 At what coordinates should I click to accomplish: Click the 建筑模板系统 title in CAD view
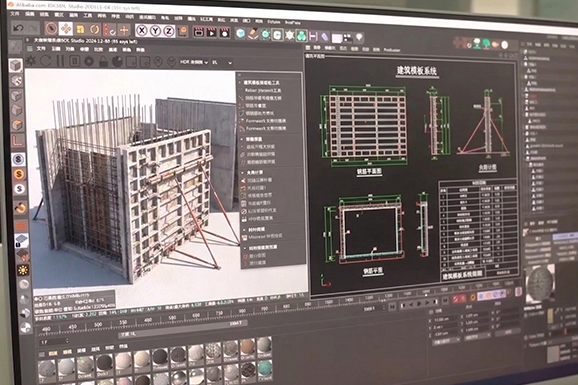tap(417, 70)
